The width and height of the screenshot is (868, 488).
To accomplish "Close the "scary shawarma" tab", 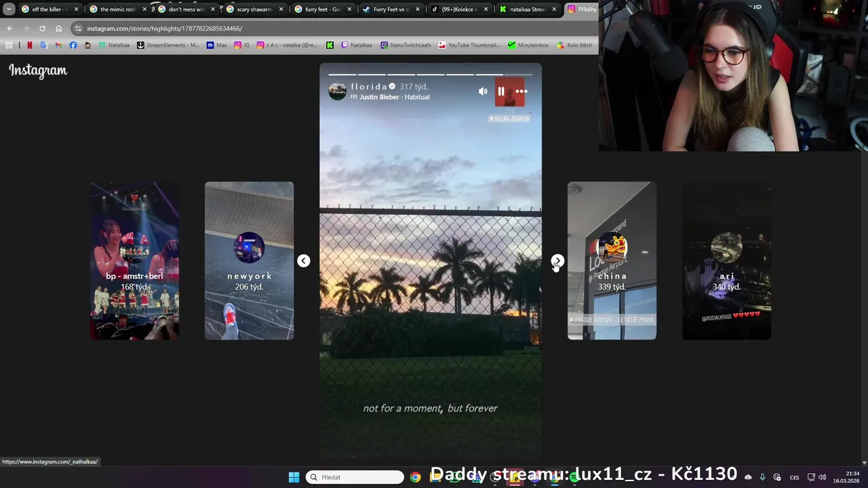I will (281, 9).
